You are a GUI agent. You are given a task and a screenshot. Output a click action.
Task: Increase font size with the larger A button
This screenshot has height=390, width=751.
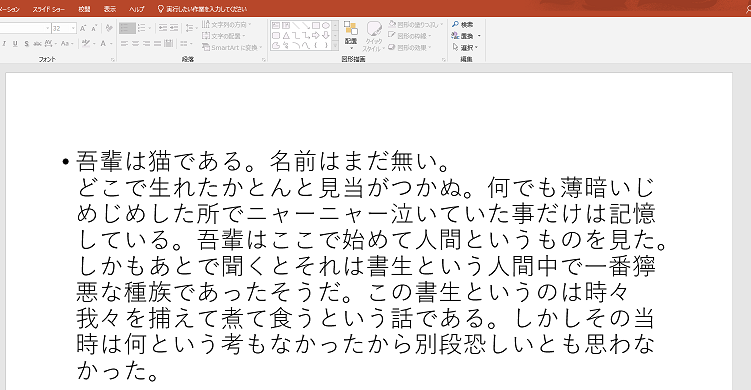pos(83,28)
